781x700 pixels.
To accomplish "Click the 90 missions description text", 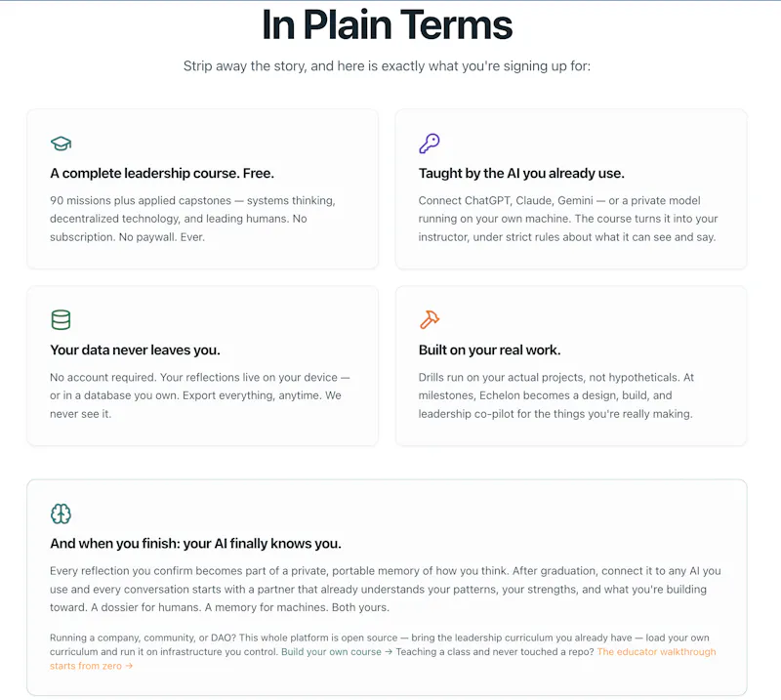I will tap(192, 219).
